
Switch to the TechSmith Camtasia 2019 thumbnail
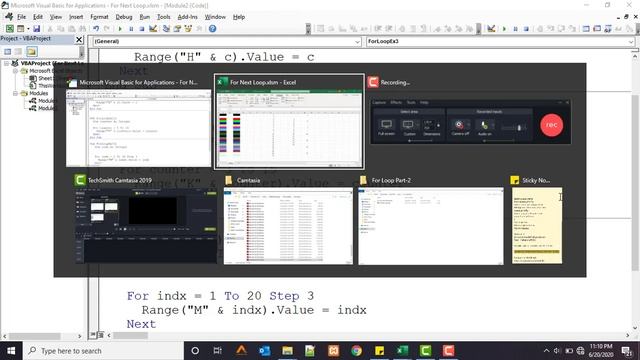pos(145,220)
